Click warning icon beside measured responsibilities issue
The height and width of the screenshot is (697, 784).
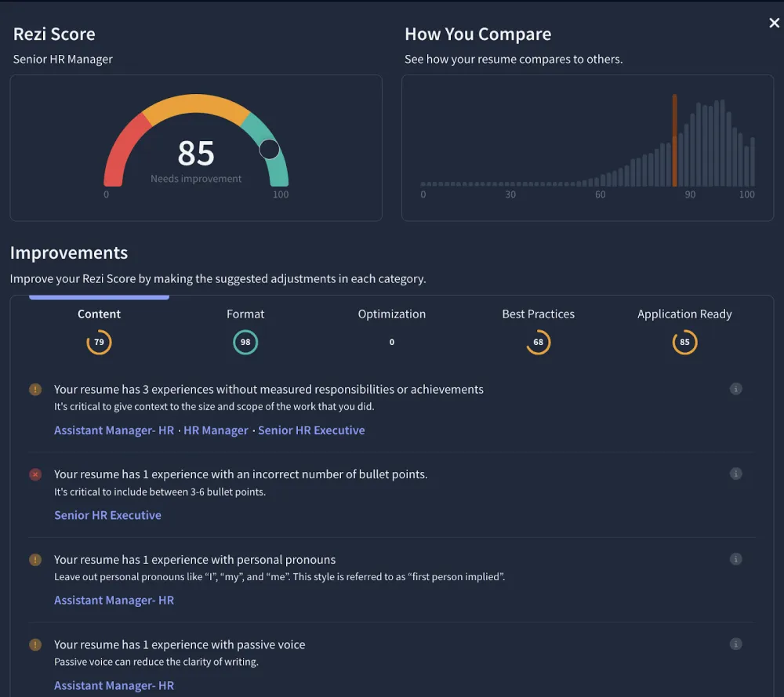click(x=35, y=389)
